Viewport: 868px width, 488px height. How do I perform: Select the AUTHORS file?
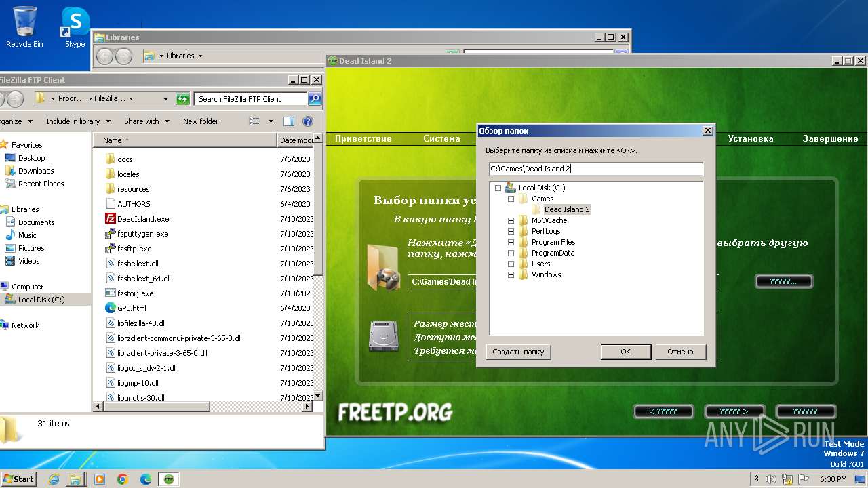click(x=134, y=204)
